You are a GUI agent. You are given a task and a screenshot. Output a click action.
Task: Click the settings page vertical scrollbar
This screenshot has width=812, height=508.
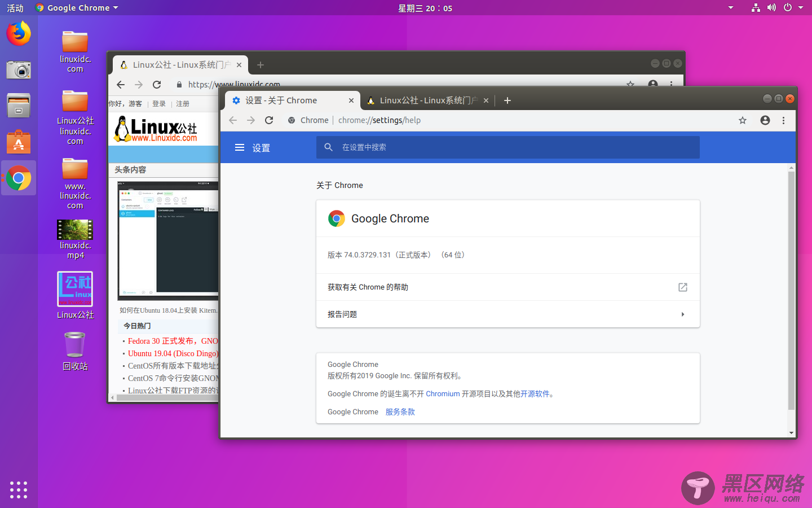[791, 290]
